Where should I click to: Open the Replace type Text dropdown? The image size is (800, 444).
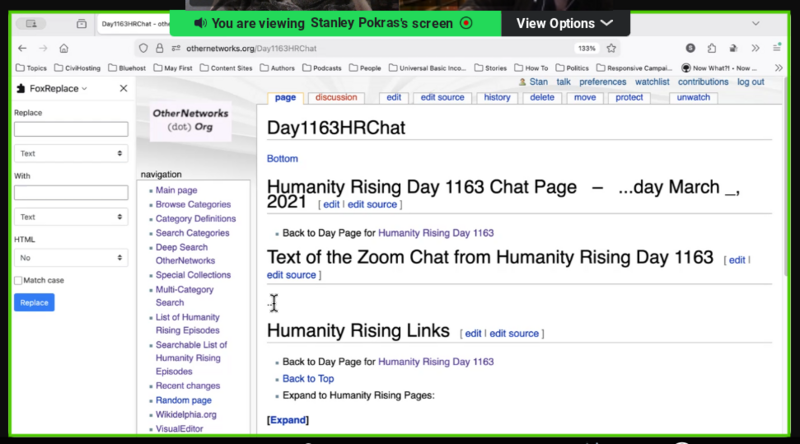pyautogui.click(x=71, y=153)
